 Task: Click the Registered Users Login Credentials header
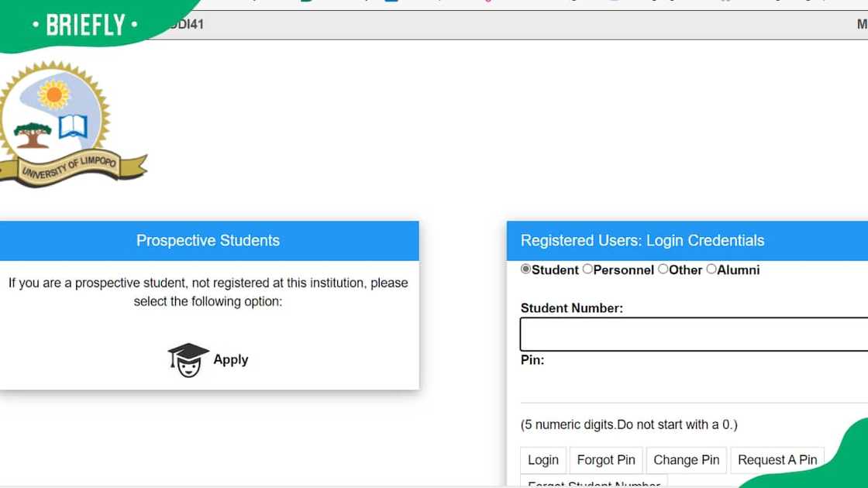(642, 241)
